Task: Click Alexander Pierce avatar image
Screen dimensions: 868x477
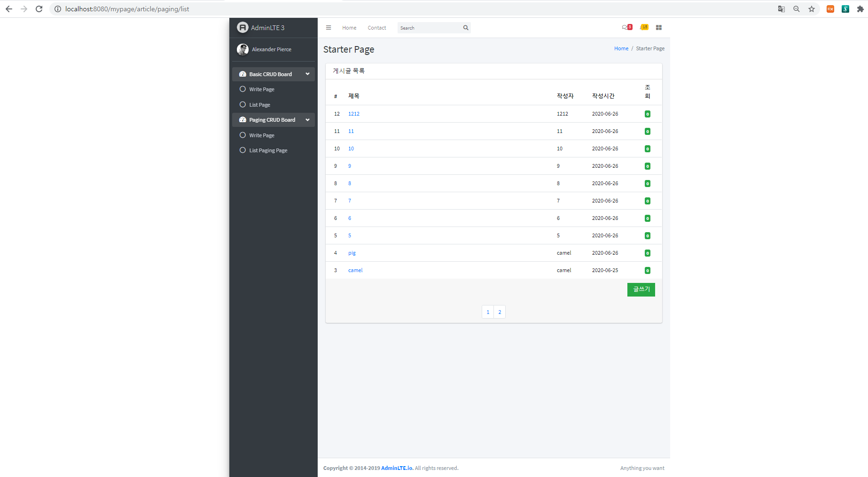Action: click(242, 49)
